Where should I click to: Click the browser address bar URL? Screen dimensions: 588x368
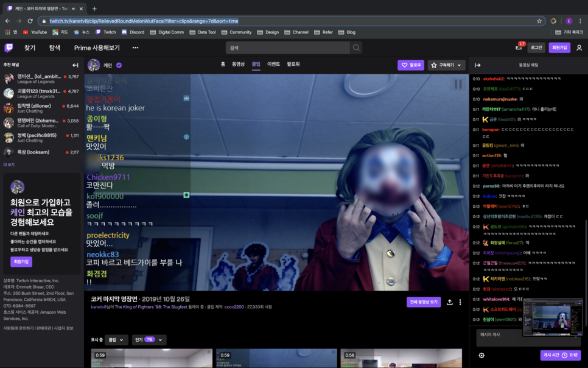[144, 21]
